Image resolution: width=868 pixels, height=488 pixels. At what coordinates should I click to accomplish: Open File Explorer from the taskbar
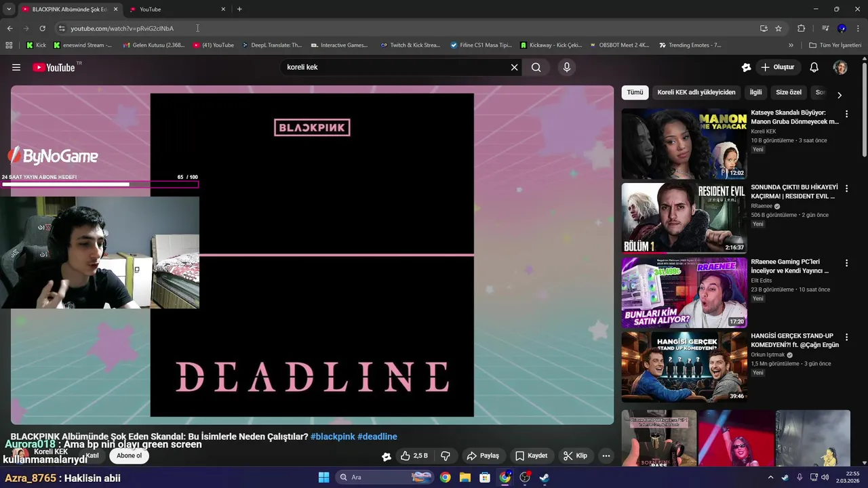465,477
